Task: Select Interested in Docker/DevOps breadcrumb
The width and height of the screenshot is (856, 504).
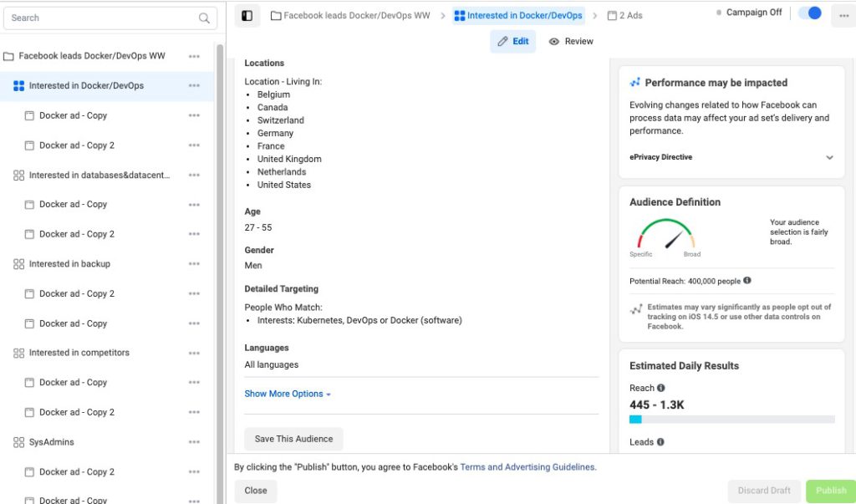Action: (x=518, y=16)
